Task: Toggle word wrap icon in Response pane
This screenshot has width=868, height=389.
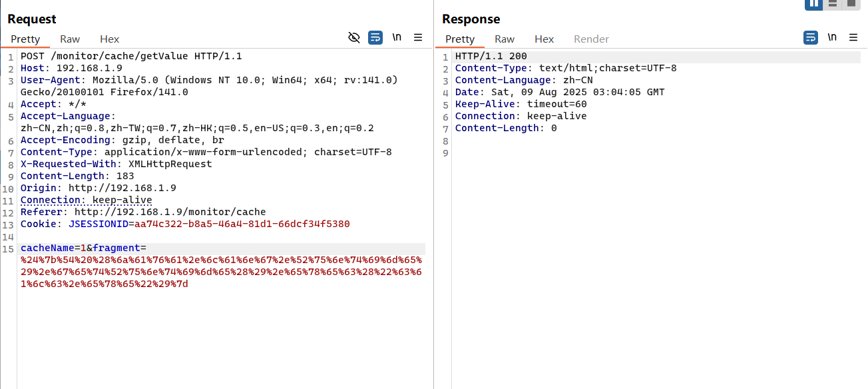Action: pos(811,37)
